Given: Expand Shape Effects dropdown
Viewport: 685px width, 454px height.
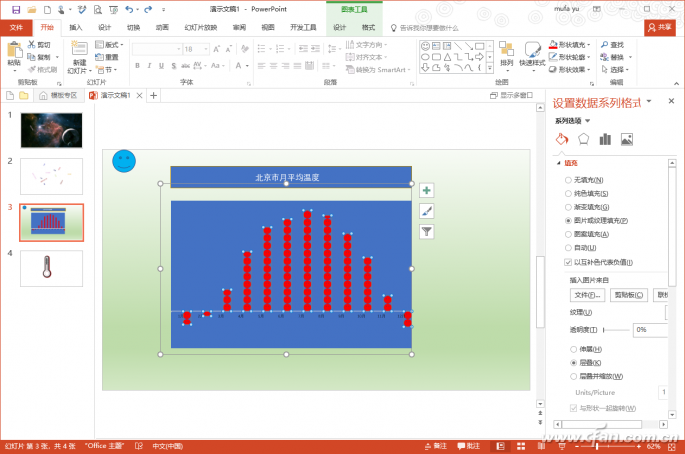Looking at the screenshot, I should coord(589,69).
